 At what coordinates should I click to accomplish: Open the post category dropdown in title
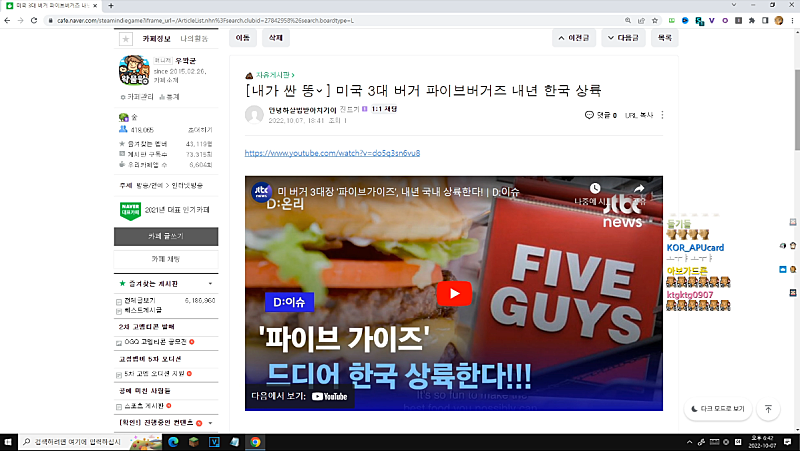(x=319, y=91)
